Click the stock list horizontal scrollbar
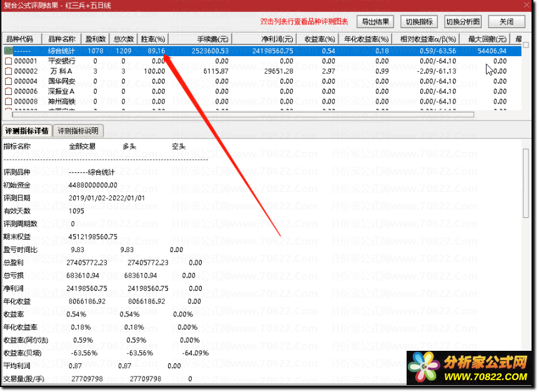Image resolution: width=539 pixels, height=392 pixels. coord(243,114)
